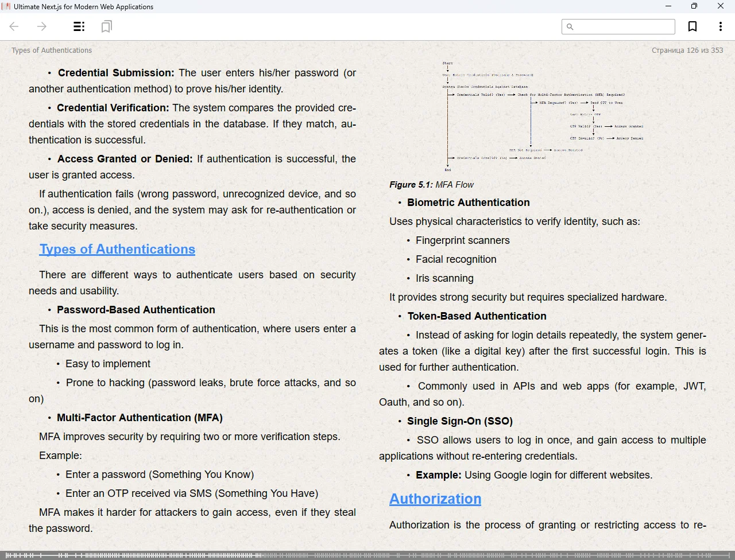Viewport: 735px width, 560px height.
Task: Open the bookmarks list icon
Action: click(106, 26)
